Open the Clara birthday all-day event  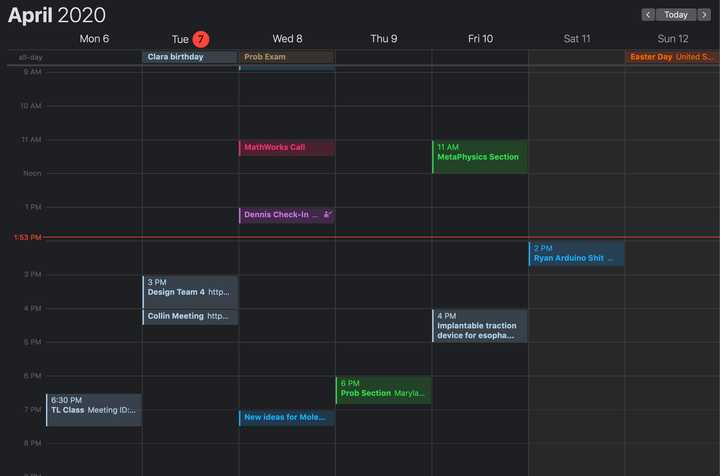[189, 57]
